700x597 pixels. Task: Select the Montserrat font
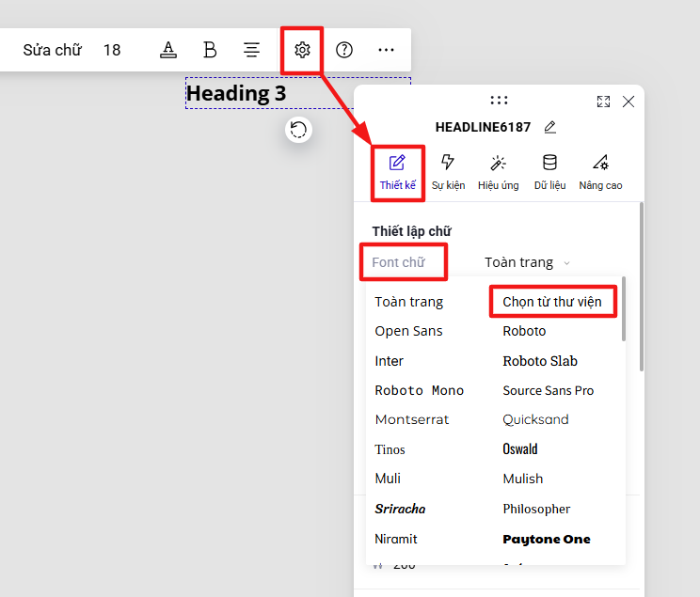pyautogui.click(x=412, y=419)
